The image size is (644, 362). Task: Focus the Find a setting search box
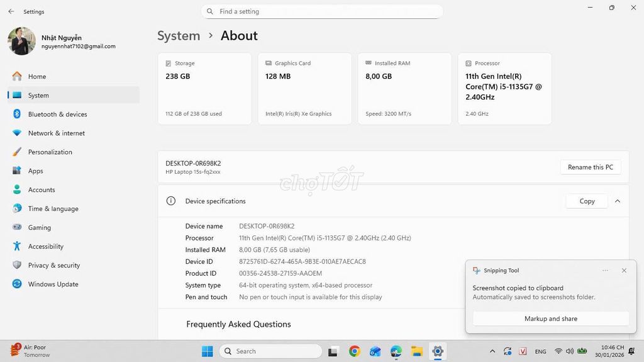pyautogui.click(x=322, y=11)
